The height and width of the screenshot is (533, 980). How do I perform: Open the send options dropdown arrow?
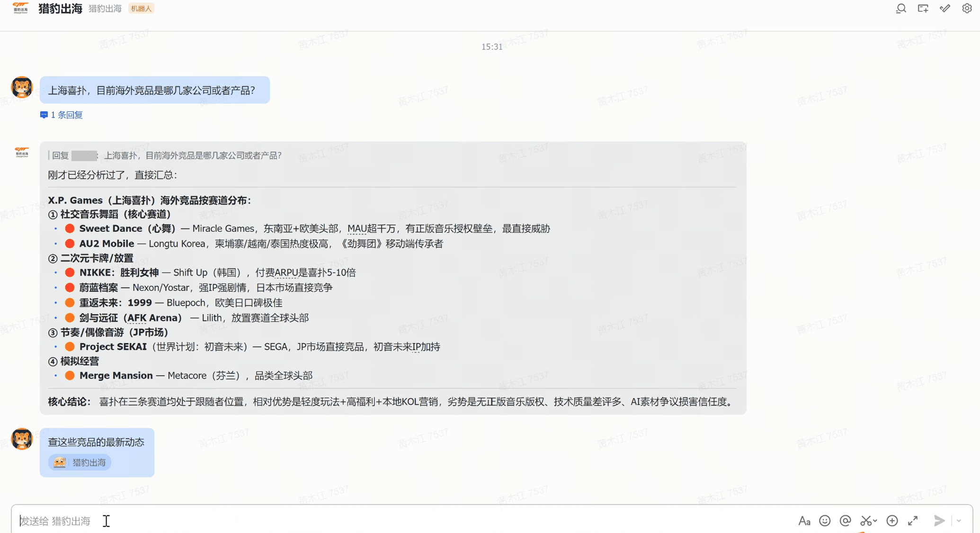coord(959,521)
